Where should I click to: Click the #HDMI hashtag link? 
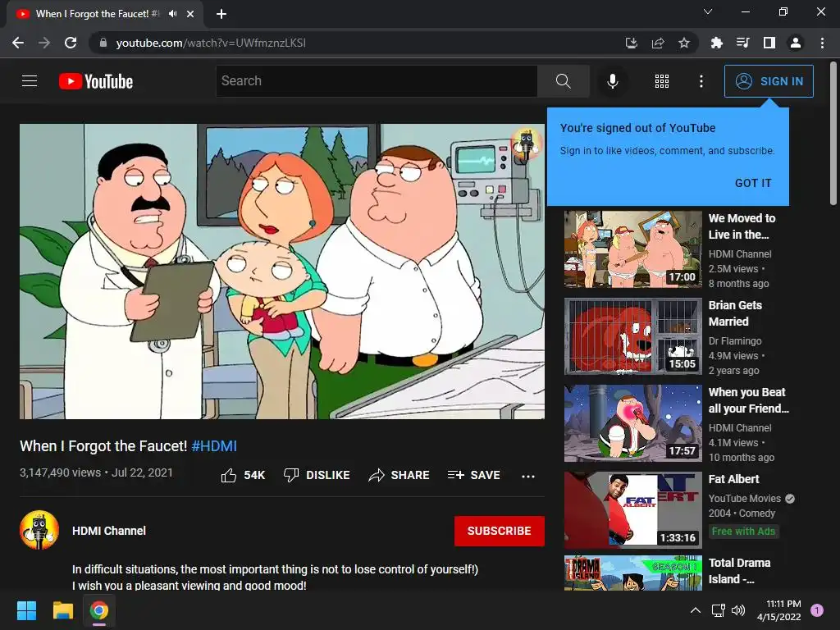point(214,445)
